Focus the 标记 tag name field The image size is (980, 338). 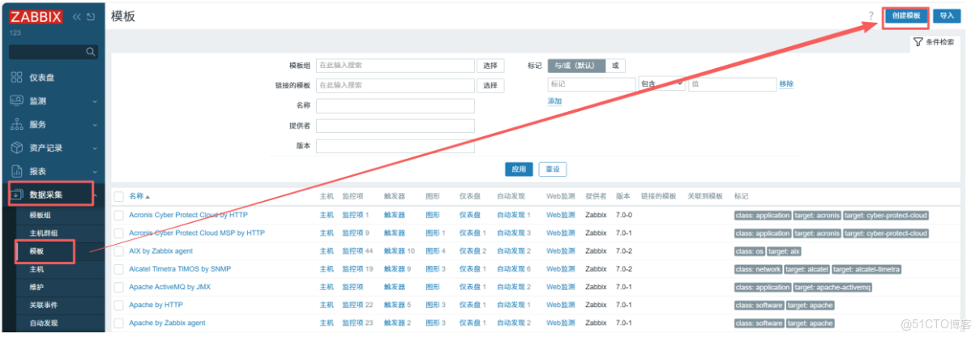(x=592, y=84)
